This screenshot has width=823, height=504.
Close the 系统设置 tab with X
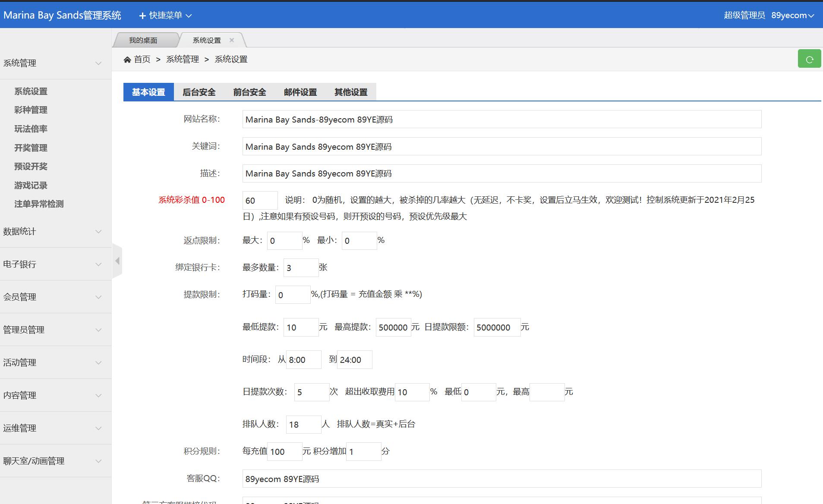tap(232, 40)
